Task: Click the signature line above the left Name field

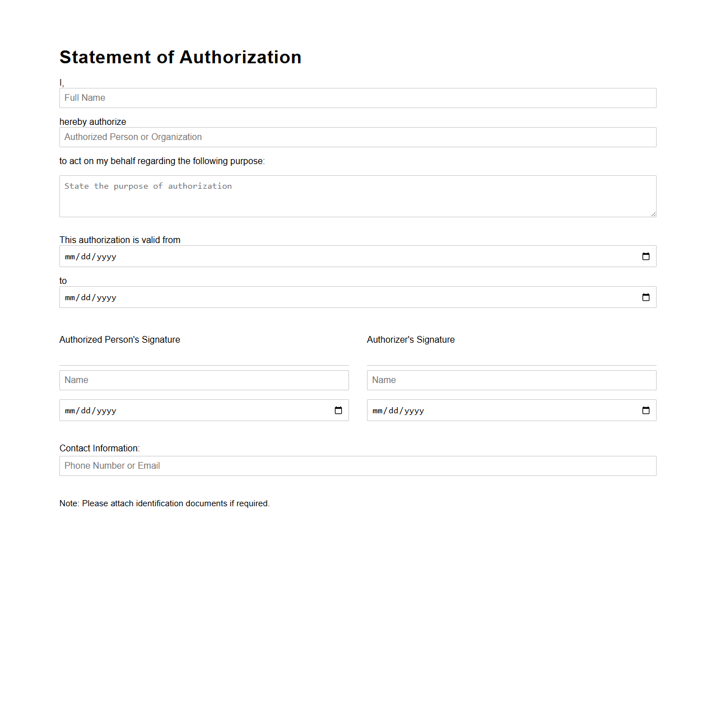Action: click(x=204, y=364)
